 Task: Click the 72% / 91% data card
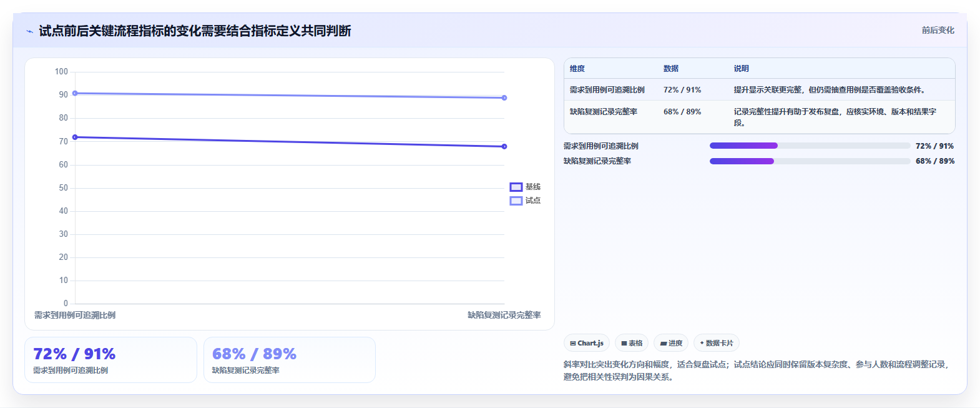(110, 360)
